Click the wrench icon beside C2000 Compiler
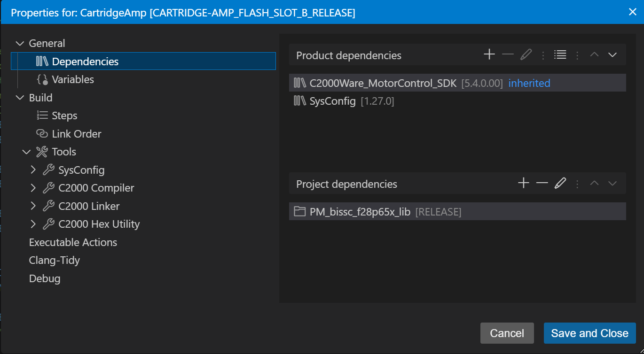 [48, 188]
